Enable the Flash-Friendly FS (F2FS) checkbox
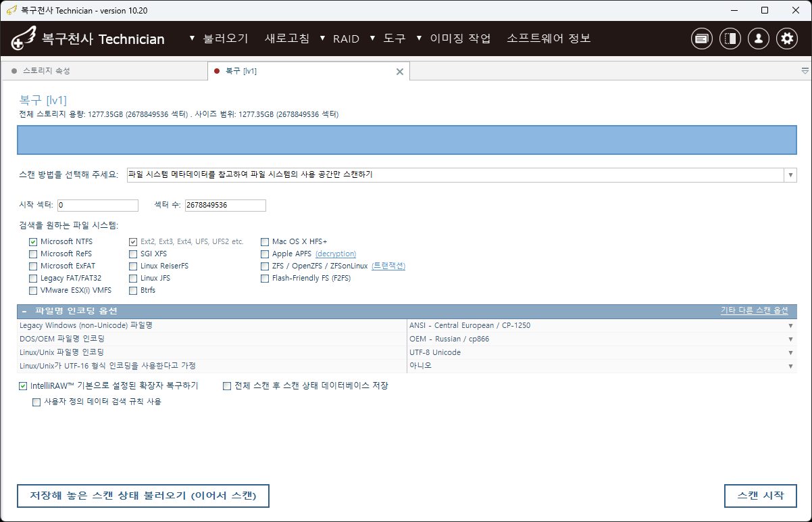Image resolution: width=812 pixels, height=522 pixels. [x=265, y=278]
